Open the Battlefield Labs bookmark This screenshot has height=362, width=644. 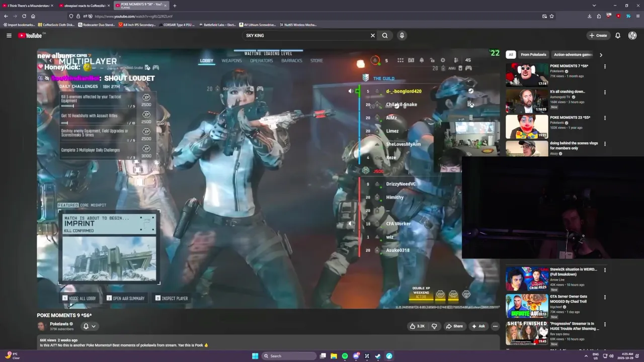(x=217, y=25)
